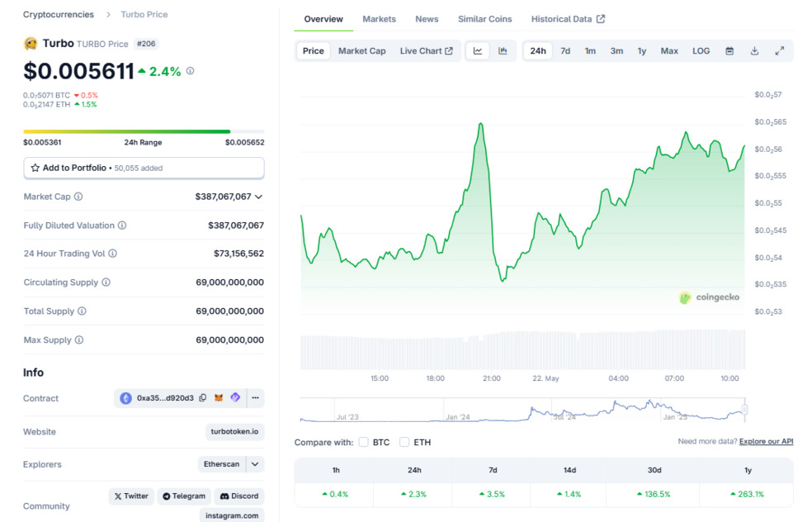The image size is (812, 522).
Task: Select the Market Cap chart mode
Action: pos(362,51)
